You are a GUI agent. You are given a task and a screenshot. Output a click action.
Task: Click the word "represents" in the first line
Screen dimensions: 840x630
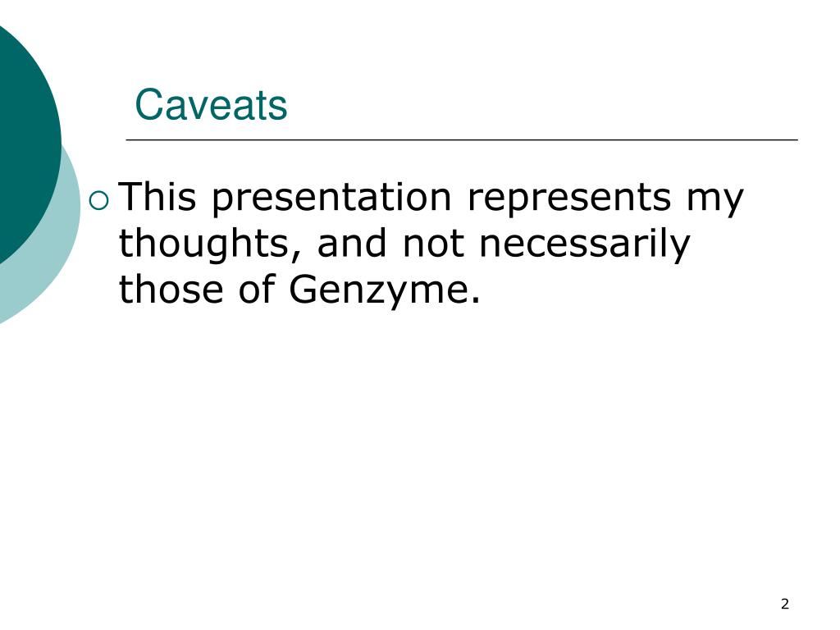coord(569,199)
